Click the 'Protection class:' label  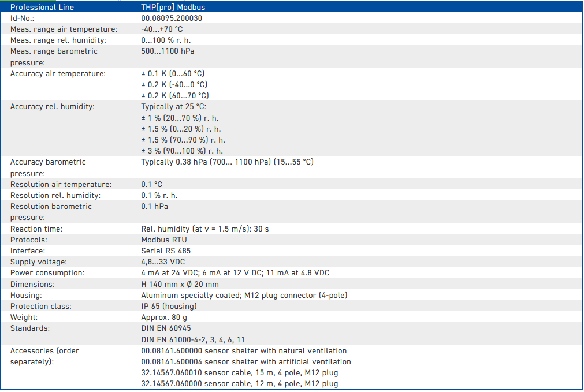(41, 307)
